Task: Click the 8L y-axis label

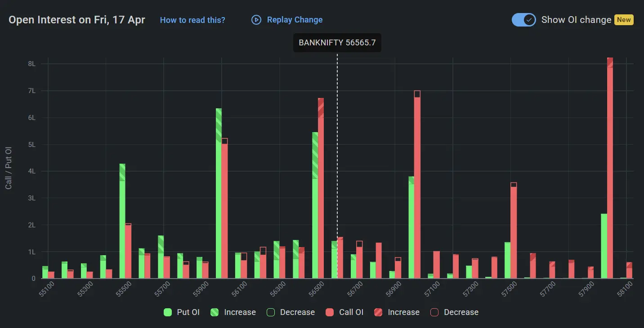Action: coord(32,63)
